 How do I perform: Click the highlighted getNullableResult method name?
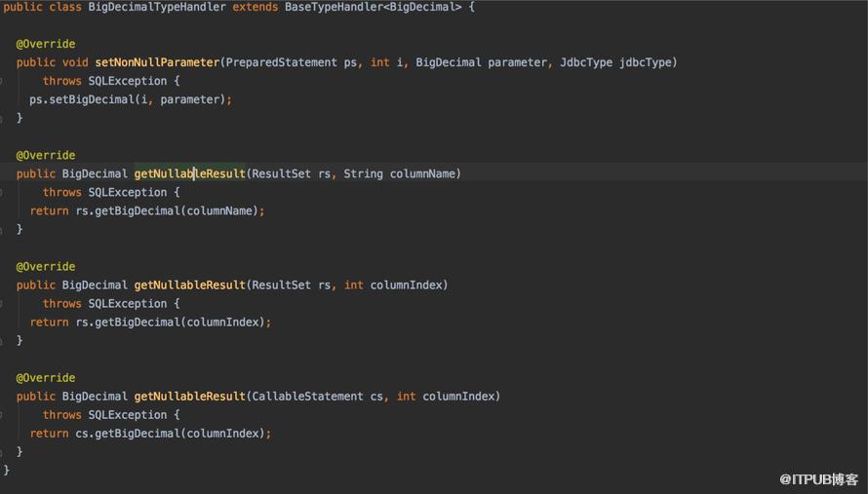pyautogui.click(x=190, y=173)
